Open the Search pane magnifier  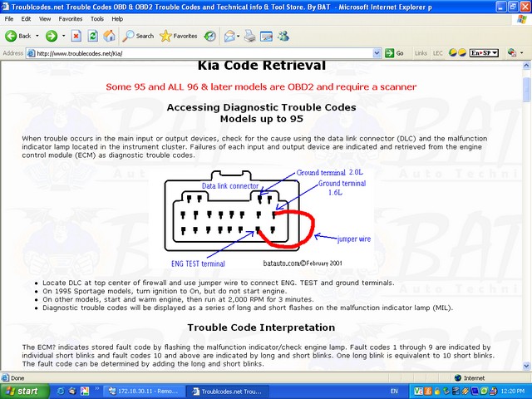tap(139, 36)
